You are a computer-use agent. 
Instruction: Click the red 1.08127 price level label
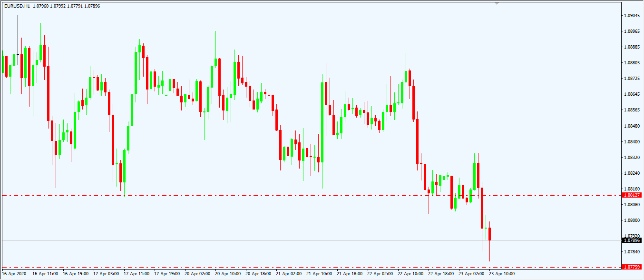tap(632, 195)
